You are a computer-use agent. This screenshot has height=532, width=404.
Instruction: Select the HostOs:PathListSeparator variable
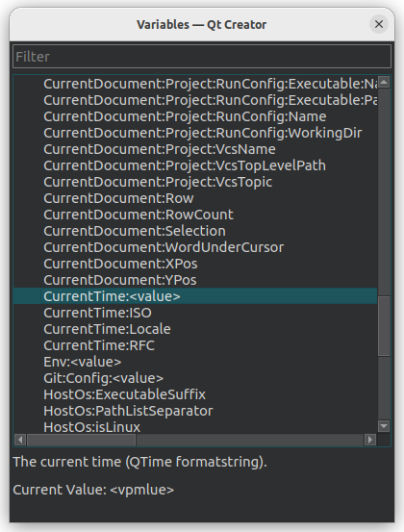[x=128, y=411]
